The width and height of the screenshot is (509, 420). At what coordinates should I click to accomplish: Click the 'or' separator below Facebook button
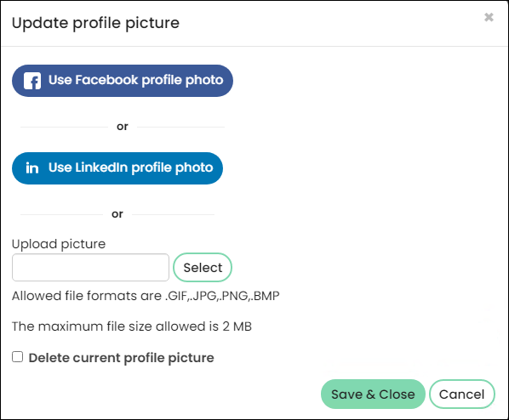(x=123, y=127)
